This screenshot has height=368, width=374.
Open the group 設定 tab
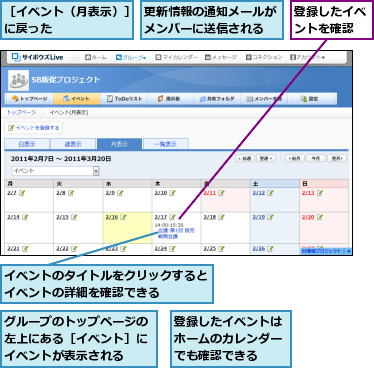[309, 99]
